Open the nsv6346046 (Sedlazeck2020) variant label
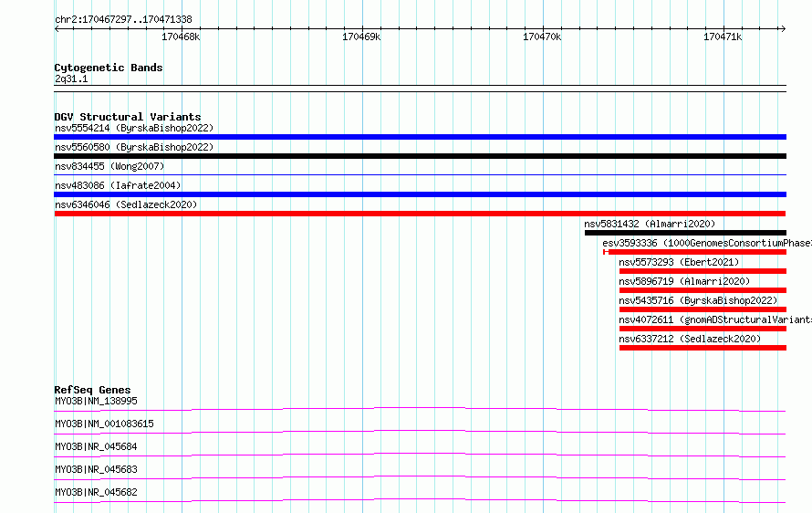 (126, 204)
